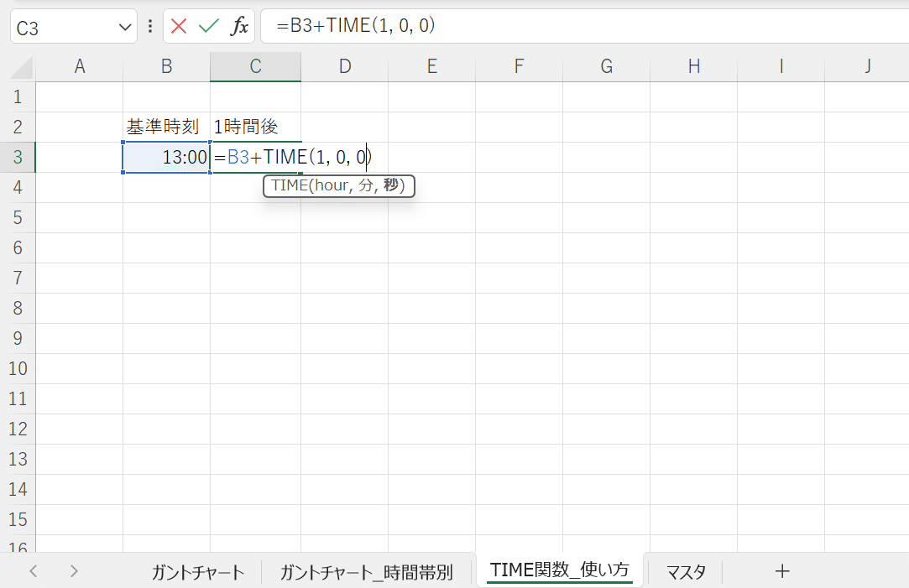Select column H header
Viewport: 909px width, 588px height.
[694, 66]
